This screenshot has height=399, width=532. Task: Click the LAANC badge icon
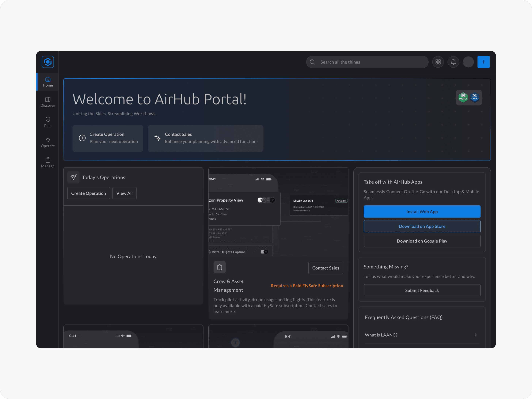[x=475, y=97]
